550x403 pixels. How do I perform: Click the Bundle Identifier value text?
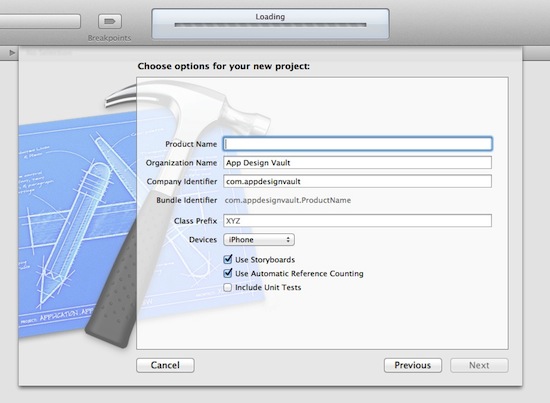(288, 200)
